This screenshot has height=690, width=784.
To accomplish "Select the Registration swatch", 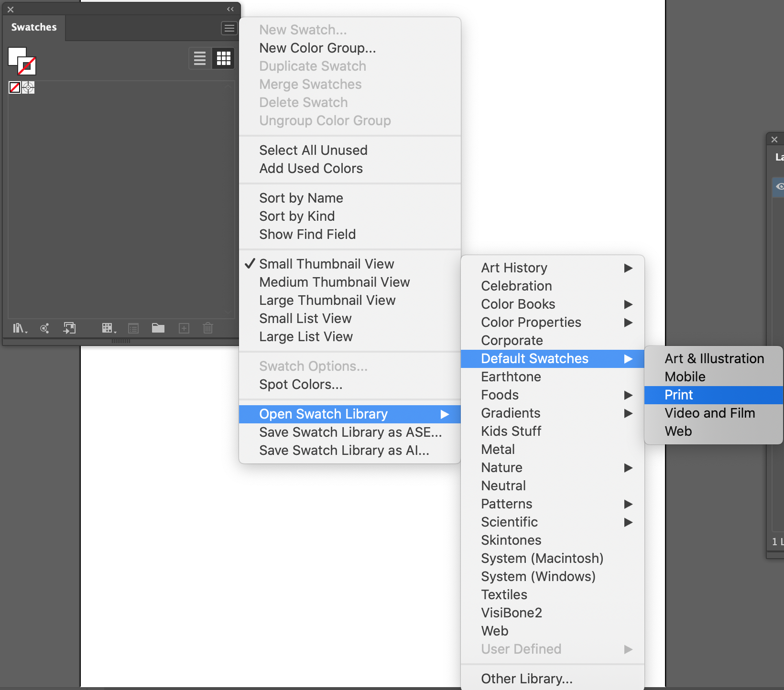I will point(28,87).
